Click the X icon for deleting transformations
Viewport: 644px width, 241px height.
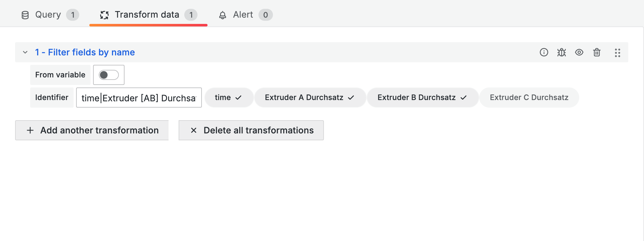point(194,130)
